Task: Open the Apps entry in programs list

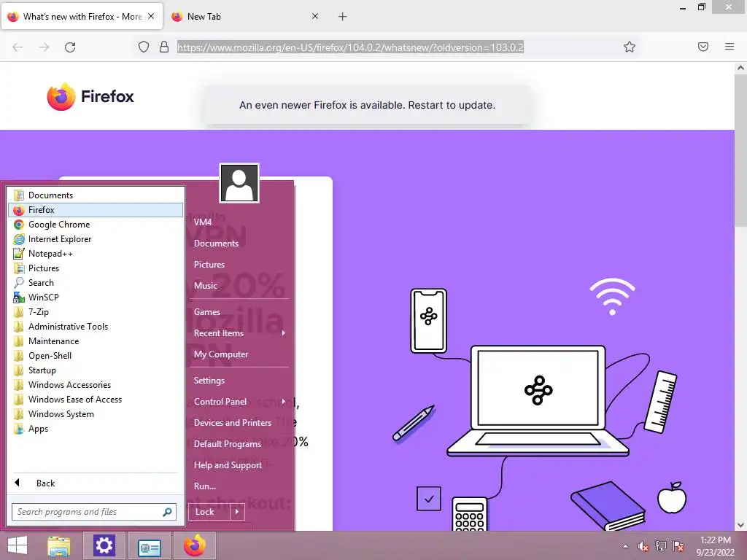Action: pos(96,429)
